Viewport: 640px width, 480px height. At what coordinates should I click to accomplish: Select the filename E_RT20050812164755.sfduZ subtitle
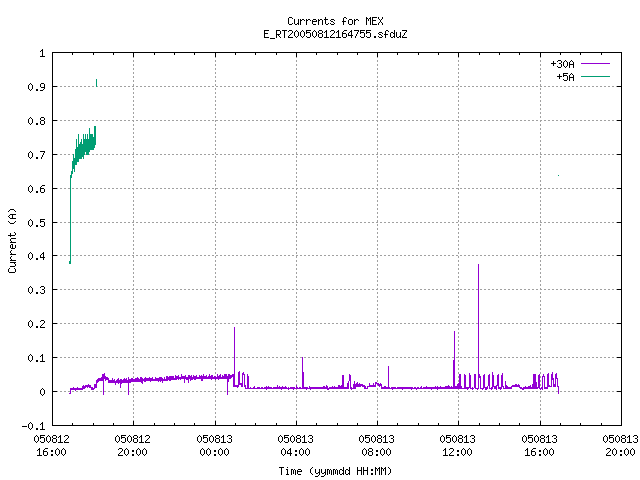pyautogui.click(x=335, y=34)
